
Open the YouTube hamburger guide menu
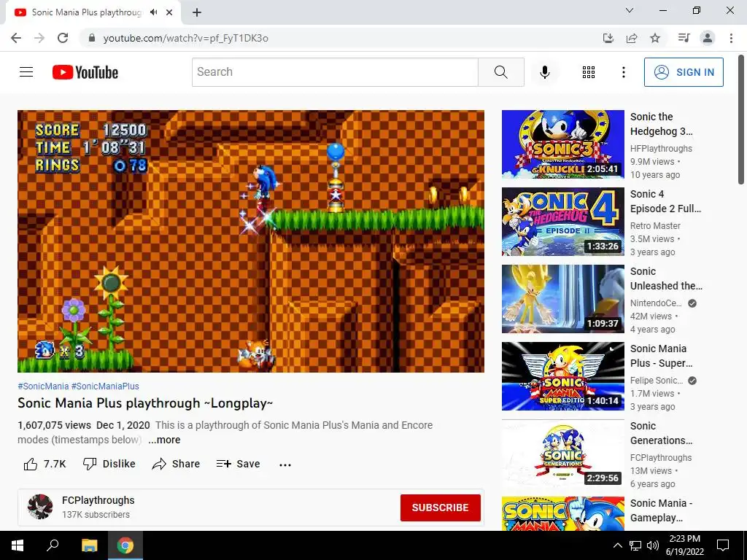coord(26,72)
